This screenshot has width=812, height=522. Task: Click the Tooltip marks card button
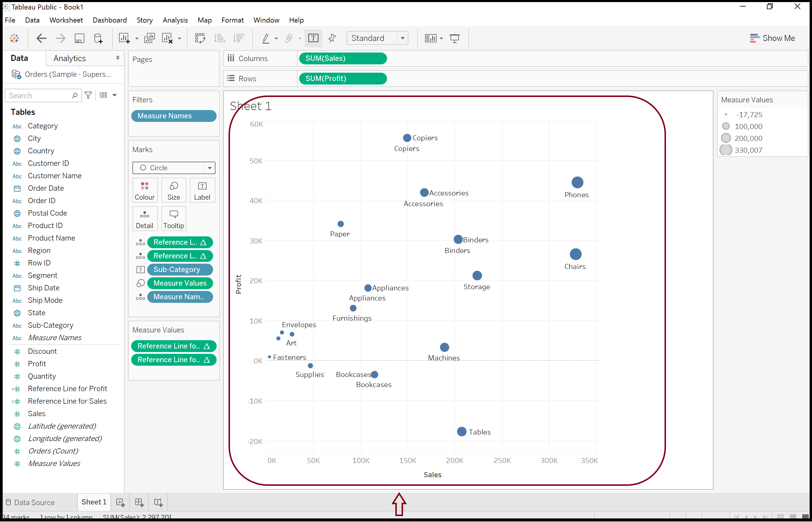click(x=174, y=219)
